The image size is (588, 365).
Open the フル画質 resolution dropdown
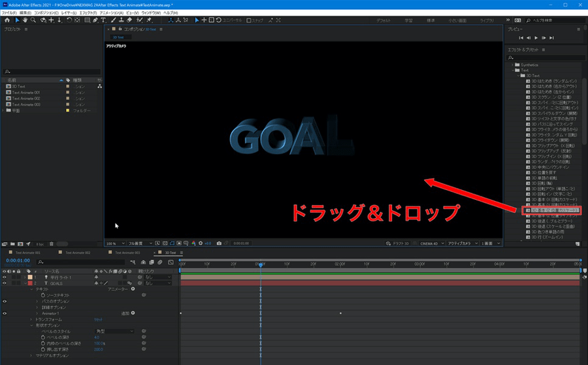[x=140, y=244]
